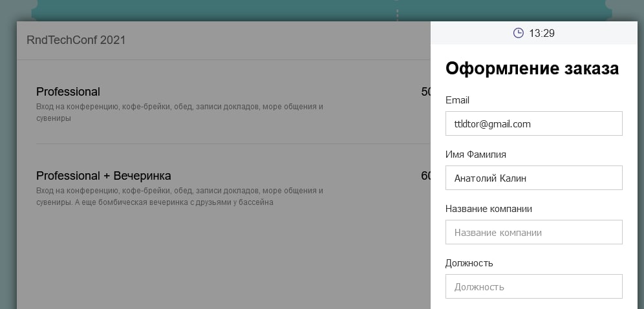Click the Название компании field label

pos(489,209)
